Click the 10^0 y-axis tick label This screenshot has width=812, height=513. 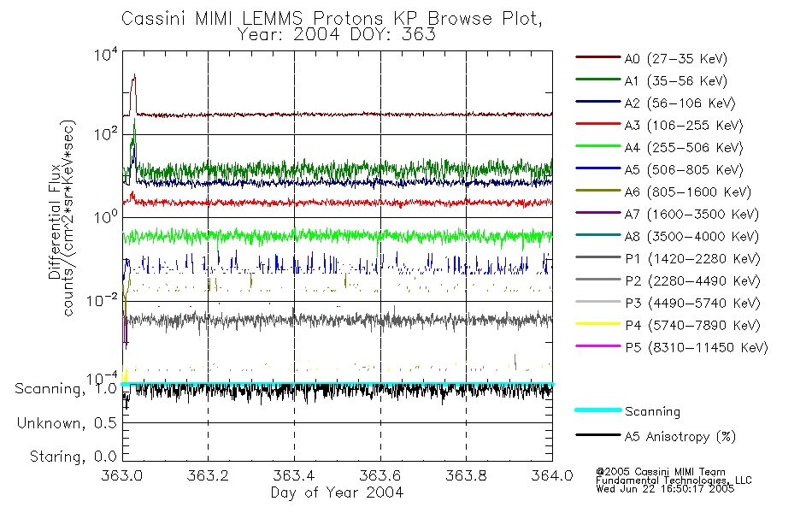[x=106, y=216]
